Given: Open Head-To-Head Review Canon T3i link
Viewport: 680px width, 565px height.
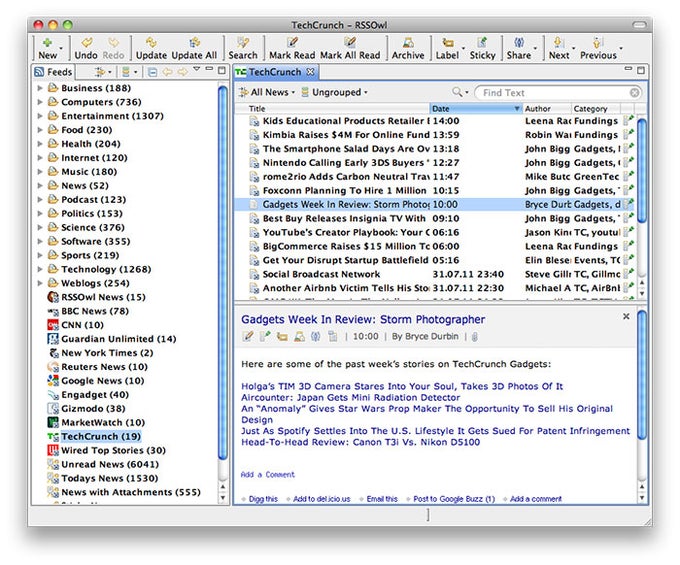Looking at the screenshot, I should (360, 442).
